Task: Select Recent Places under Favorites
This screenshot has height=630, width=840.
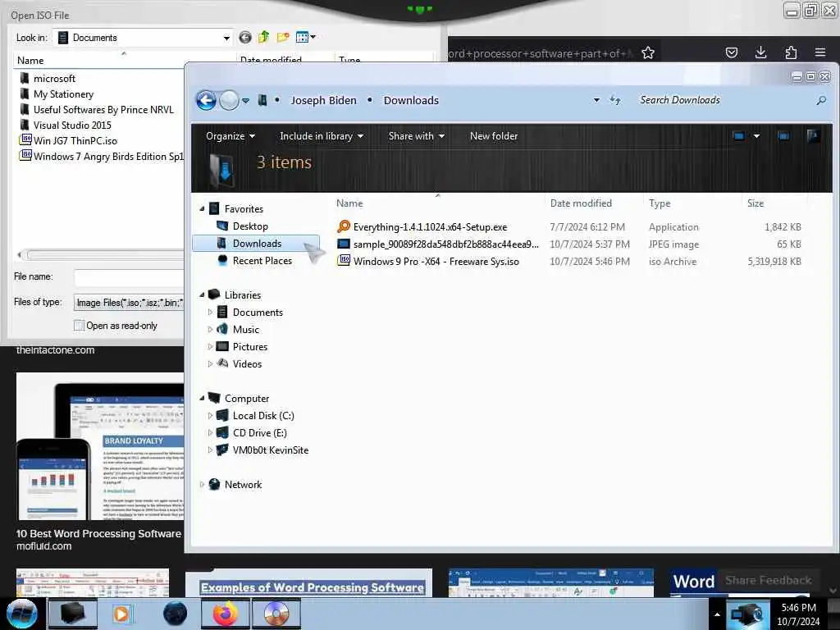Action: click(262, 260)
